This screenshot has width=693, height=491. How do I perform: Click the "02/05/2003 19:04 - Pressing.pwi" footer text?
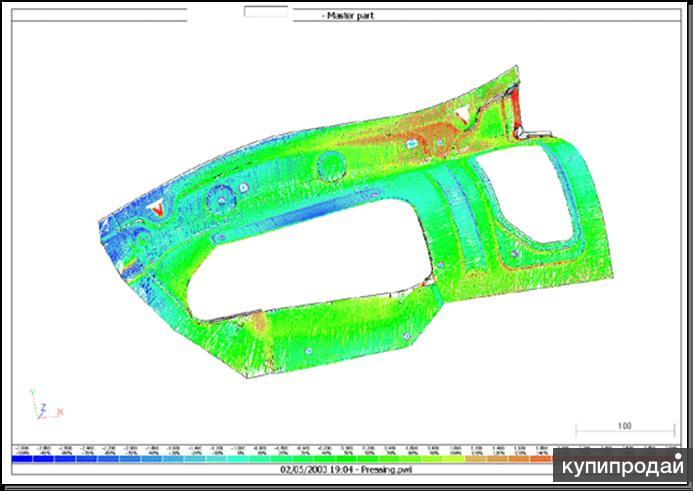point(346,470)
